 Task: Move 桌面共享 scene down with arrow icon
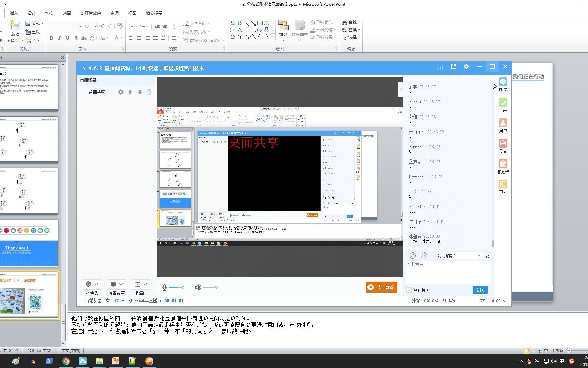point(140,92)
